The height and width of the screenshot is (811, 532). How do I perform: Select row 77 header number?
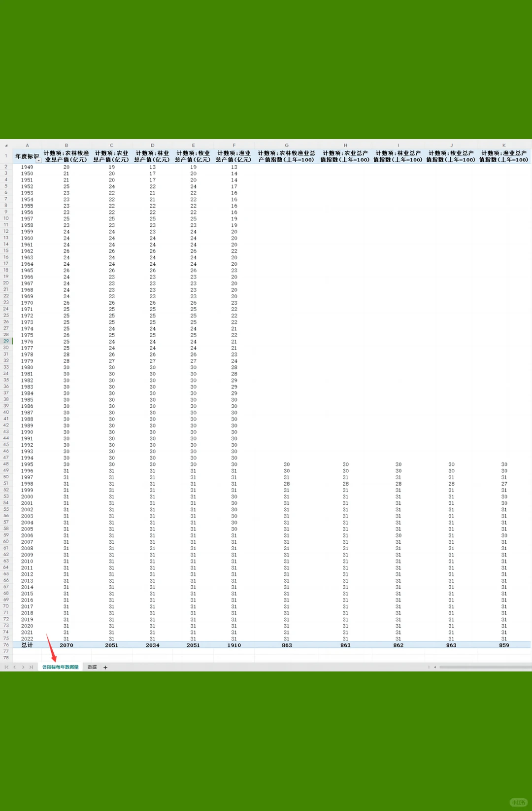coord(6,651)
